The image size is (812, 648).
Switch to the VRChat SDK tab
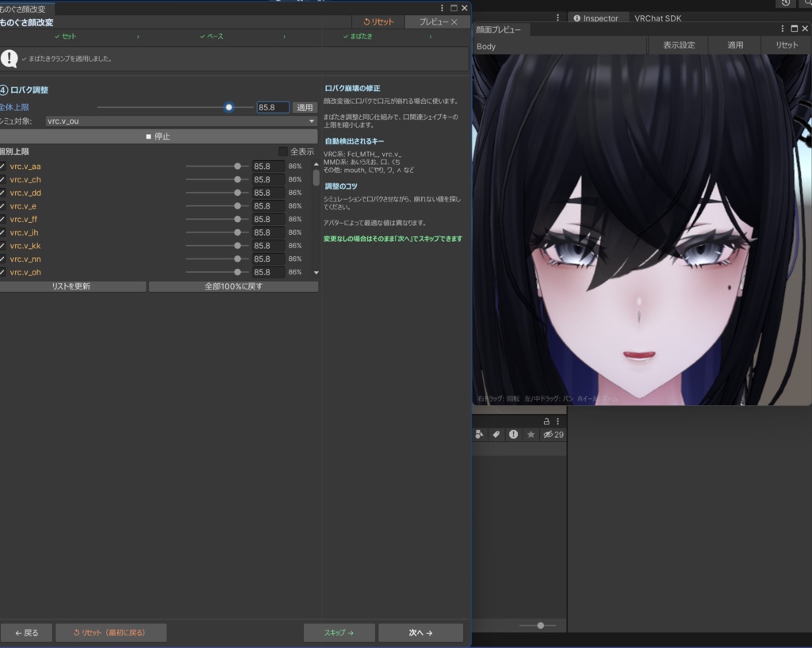pos(657,17)
